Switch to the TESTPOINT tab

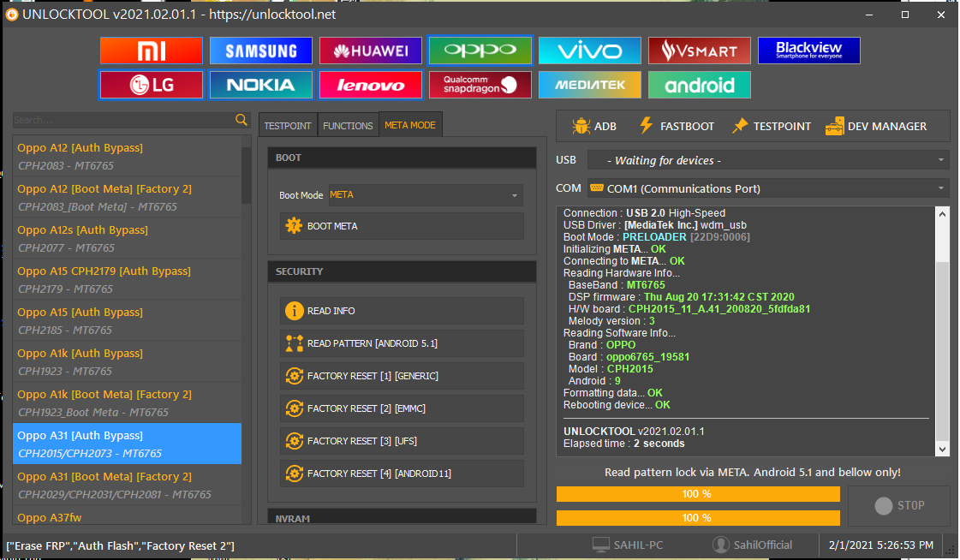[288, 126]
